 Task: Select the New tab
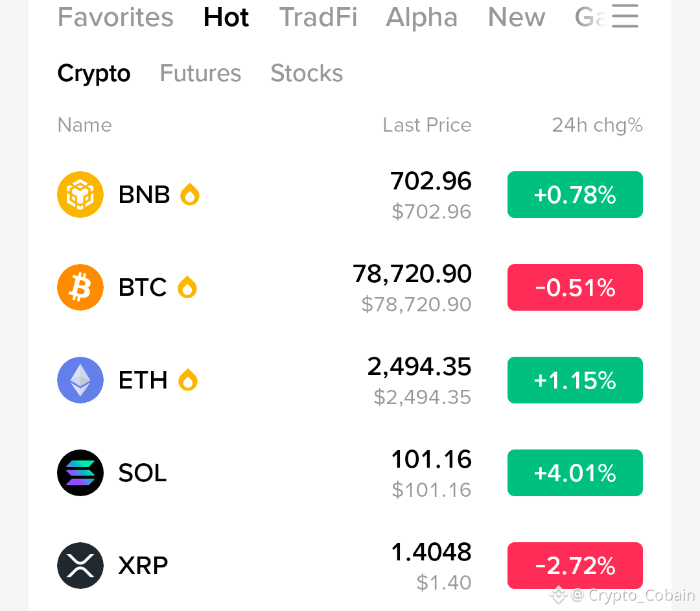point(517,17)
